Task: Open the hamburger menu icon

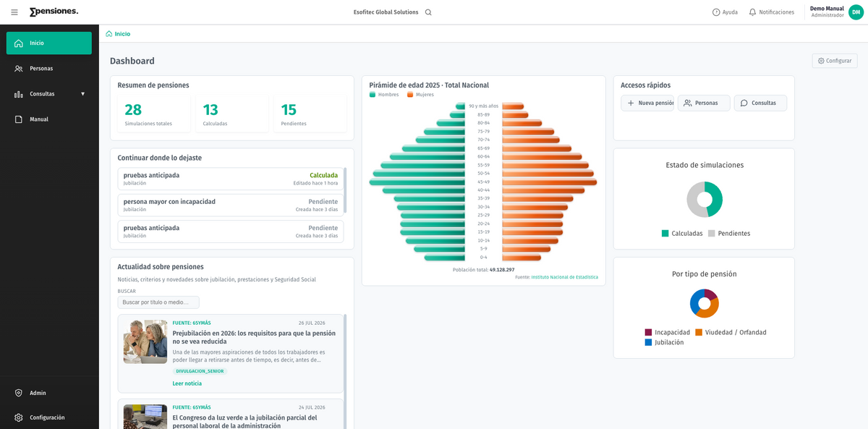Action: [x=14, y=12]
